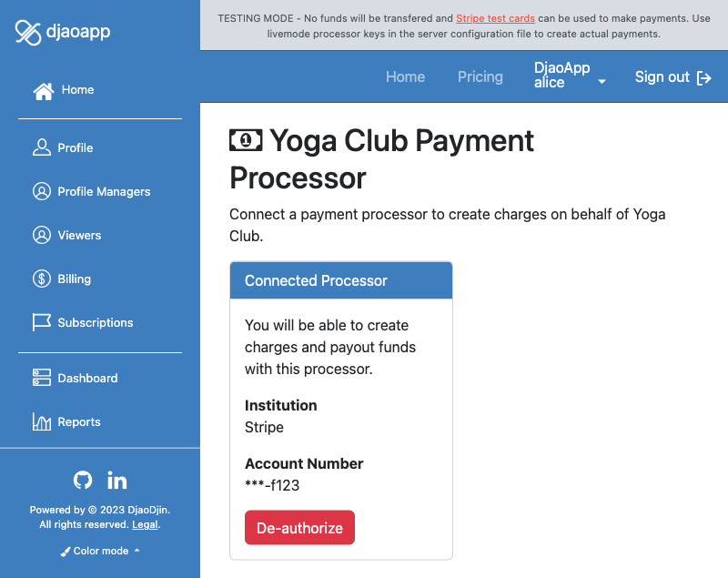
Task: Click the Viewers circle-user icon
Action: click(x=41, y=235)
